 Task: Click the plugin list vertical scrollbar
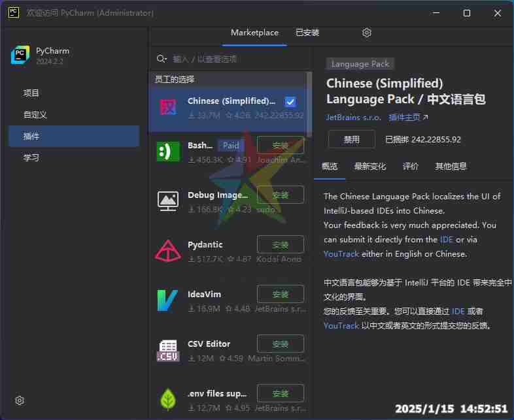click(309, 104)
